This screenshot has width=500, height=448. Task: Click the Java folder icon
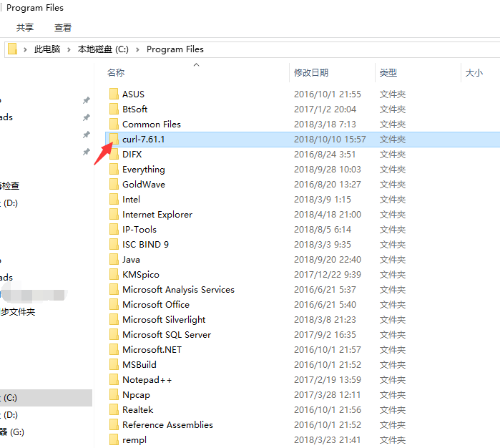(114, 259)
